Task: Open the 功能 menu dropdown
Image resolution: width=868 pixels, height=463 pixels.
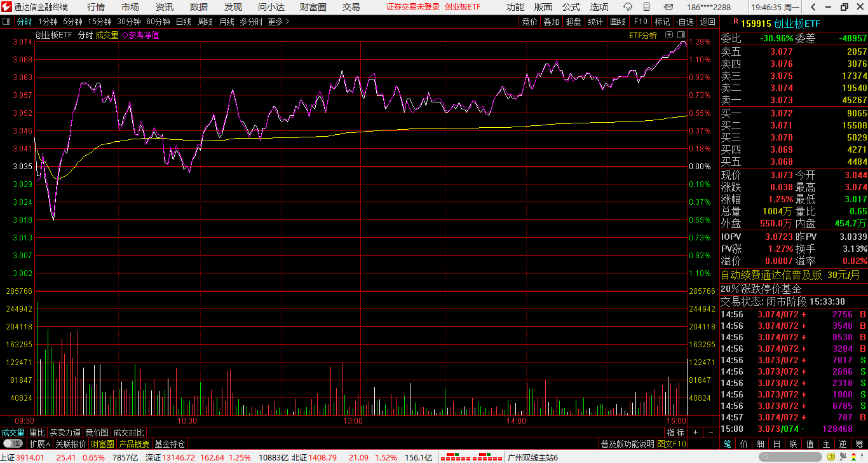Action: pyautogui.click(x=515, y=7)
